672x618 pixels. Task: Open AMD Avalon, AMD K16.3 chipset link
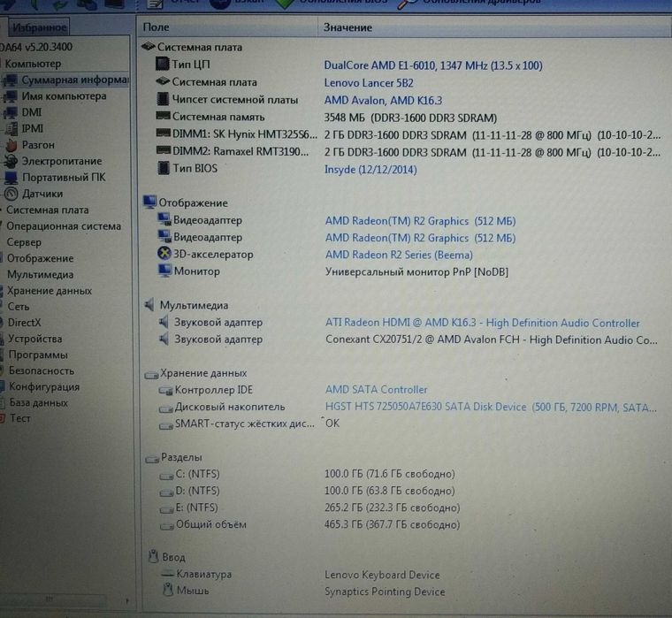click(383, 101)
